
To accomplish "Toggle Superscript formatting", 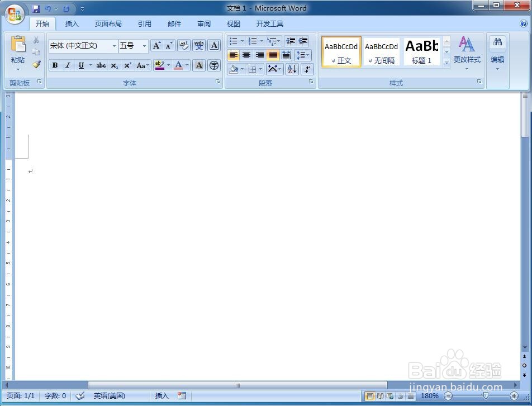I will (x=127, y=65).
